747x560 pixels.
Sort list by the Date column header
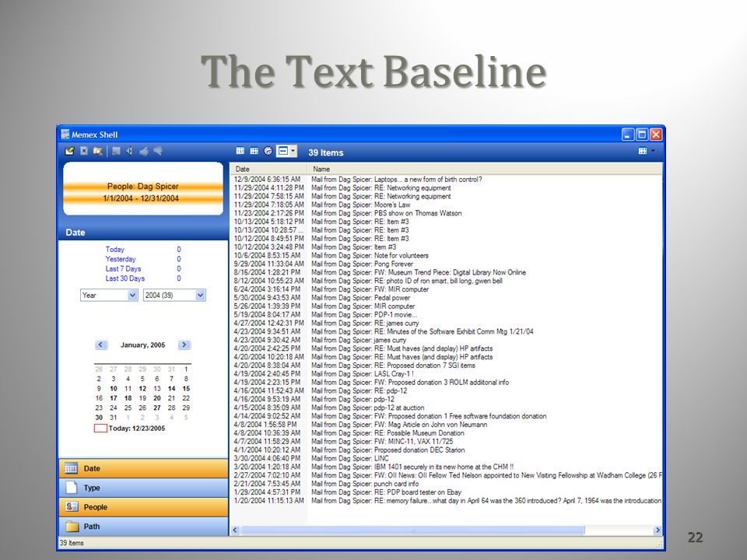click(268, 169)
